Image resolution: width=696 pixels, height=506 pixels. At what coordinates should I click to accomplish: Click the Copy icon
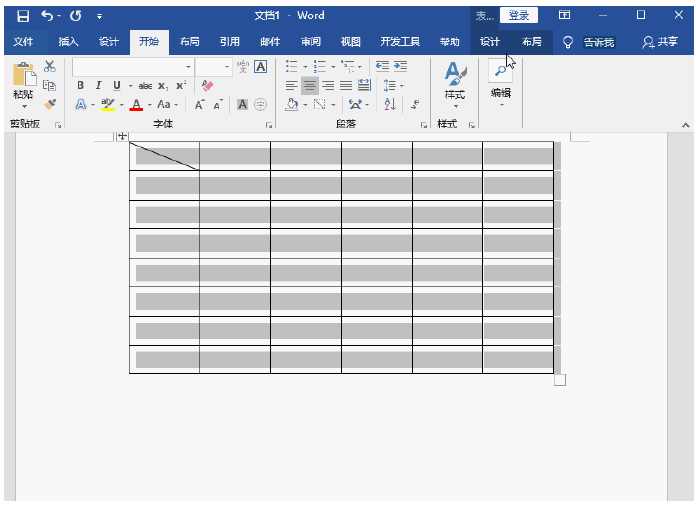(49, 85)
